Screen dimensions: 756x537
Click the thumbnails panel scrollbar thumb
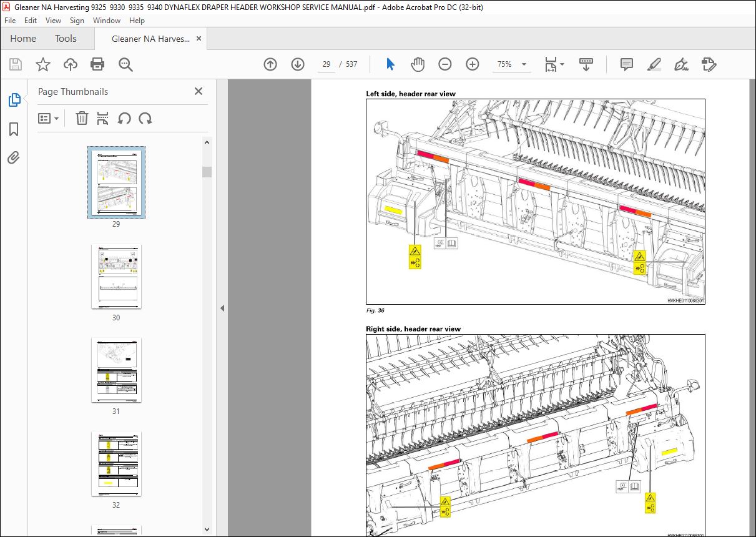207,172
